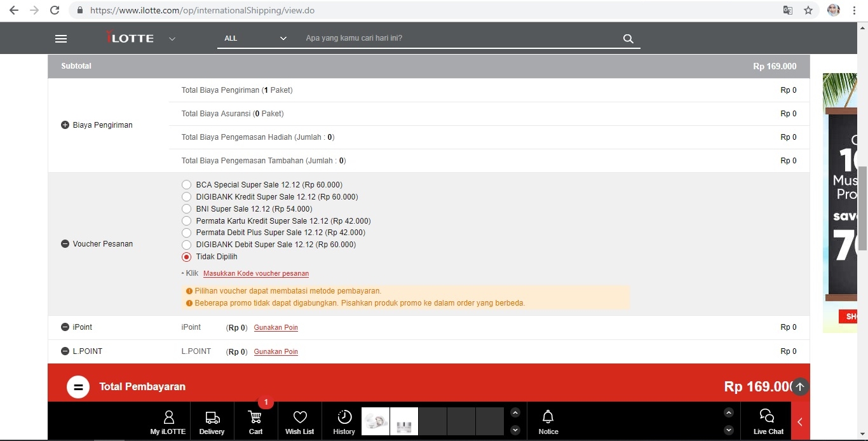The image size is (868, 441).
Task: Select Permata Kartu Kredit Super Sale voucher
Action: click(x=186, y=221)
